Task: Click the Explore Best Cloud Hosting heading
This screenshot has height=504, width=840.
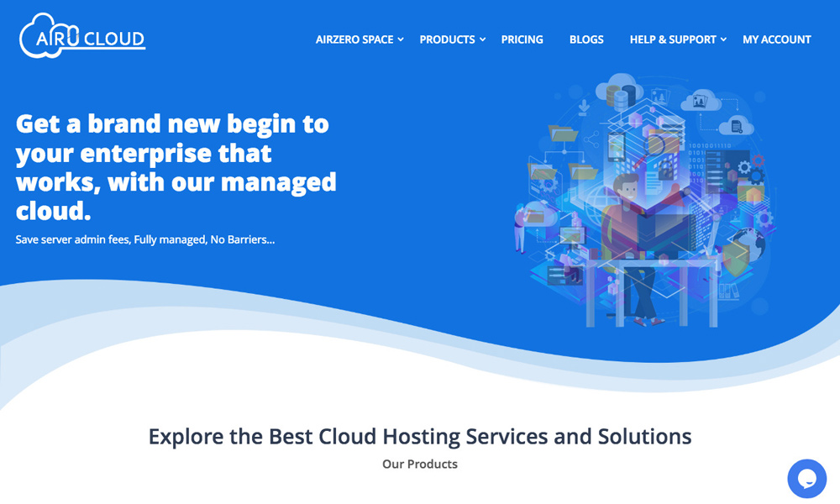Action: 420,437
